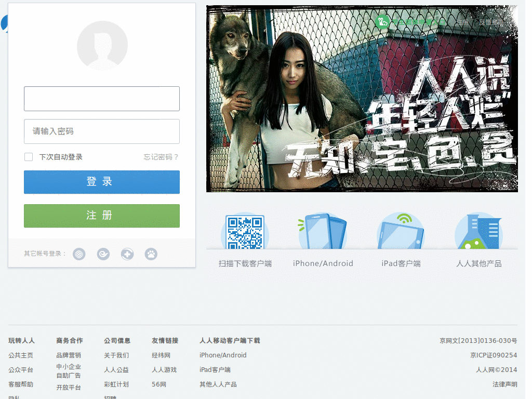Open the green flask other-products icon
The height and width of the screenshot is (399, 532).
[x=478, y=232]
